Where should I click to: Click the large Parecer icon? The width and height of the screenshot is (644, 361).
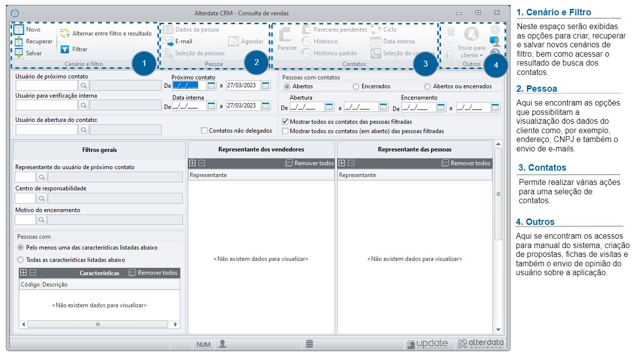pos(287,35)
